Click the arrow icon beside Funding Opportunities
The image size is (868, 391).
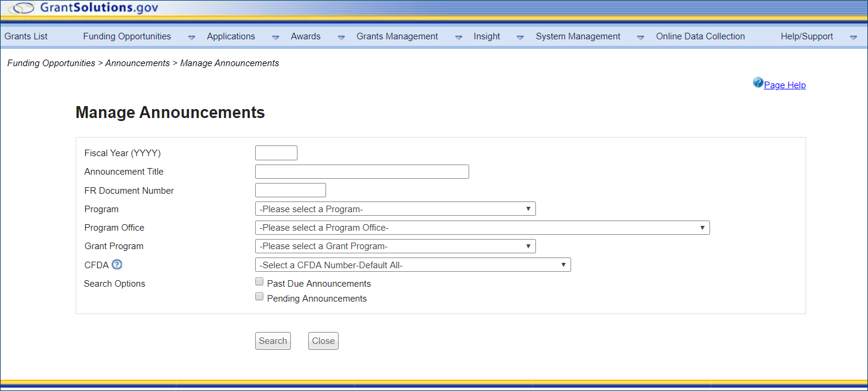[x=191, y=37]
